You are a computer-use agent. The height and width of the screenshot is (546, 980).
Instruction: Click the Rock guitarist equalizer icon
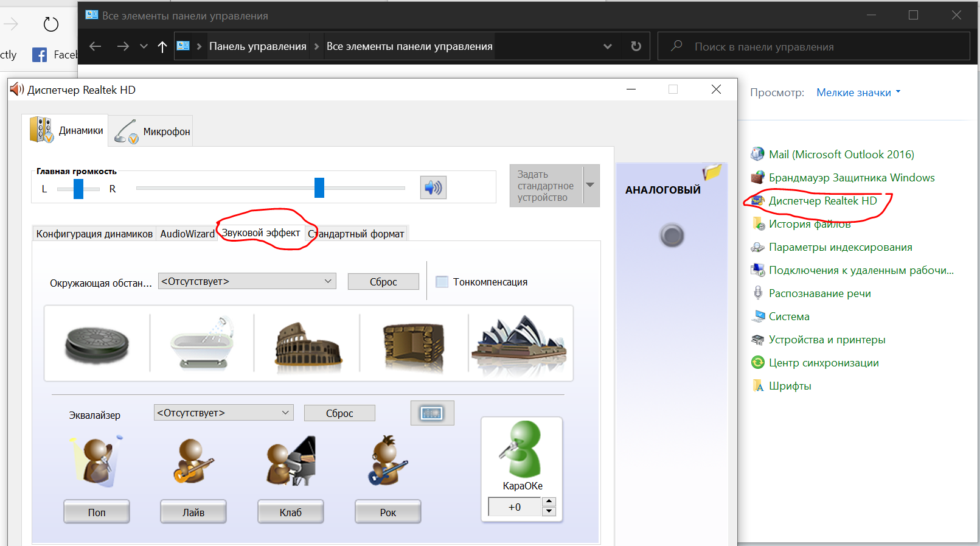(x=387, y=461)
